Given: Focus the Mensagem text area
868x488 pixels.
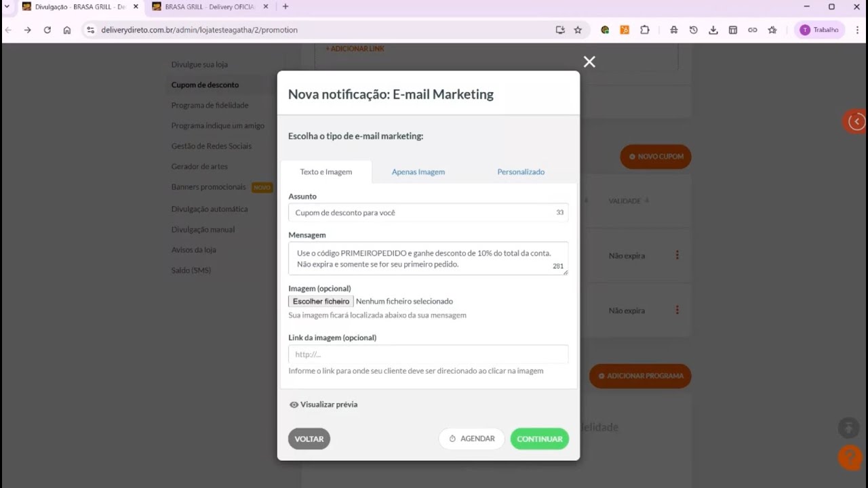Looking at the screenshot, I should tap(429, 258).
